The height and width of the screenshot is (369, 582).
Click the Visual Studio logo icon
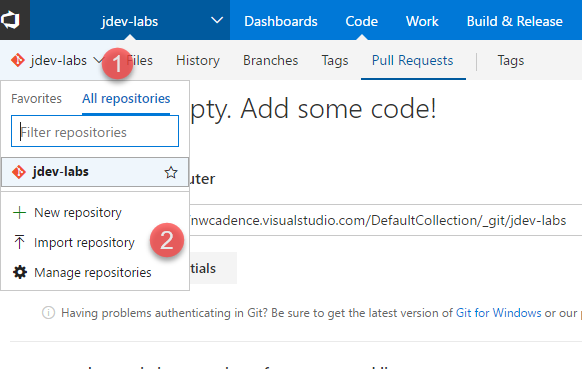coord(10,20)
